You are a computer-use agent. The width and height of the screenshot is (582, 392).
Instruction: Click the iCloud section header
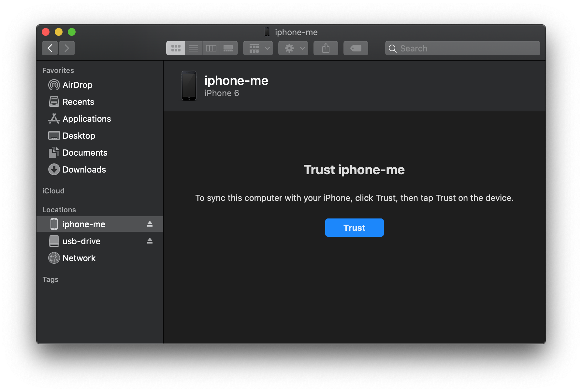[x=53, y=191]
